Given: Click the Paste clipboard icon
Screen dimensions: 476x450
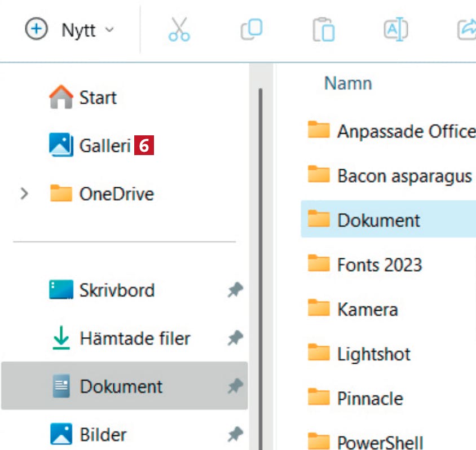Looking at the screenshot, I should pyautogui.click(x=324, y=29).
